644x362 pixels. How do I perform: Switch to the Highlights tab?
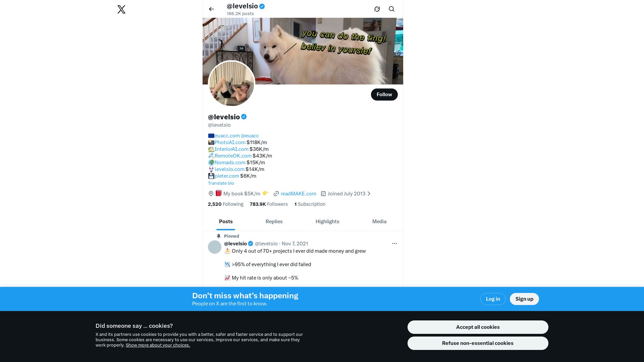coord(327,222)
